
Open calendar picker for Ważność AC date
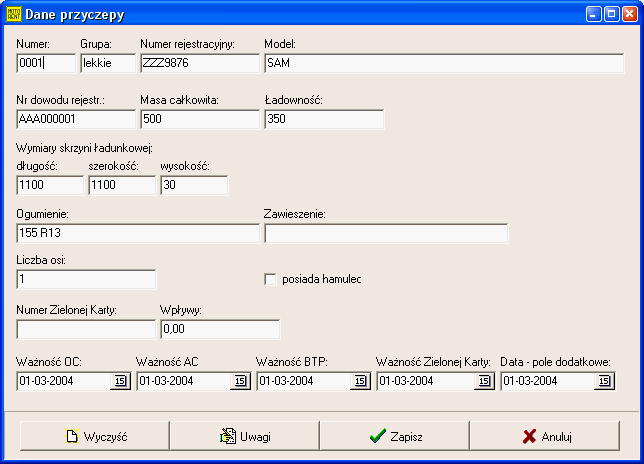[x=241, y=380]
